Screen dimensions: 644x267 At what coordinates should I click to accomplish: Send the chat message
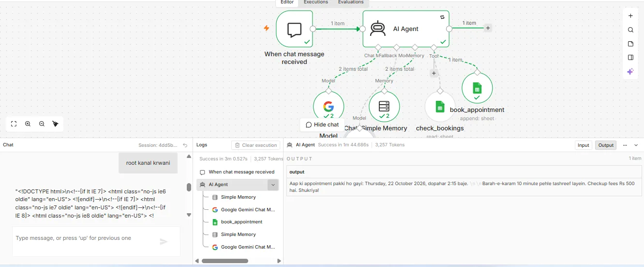[x=164, y=241]
